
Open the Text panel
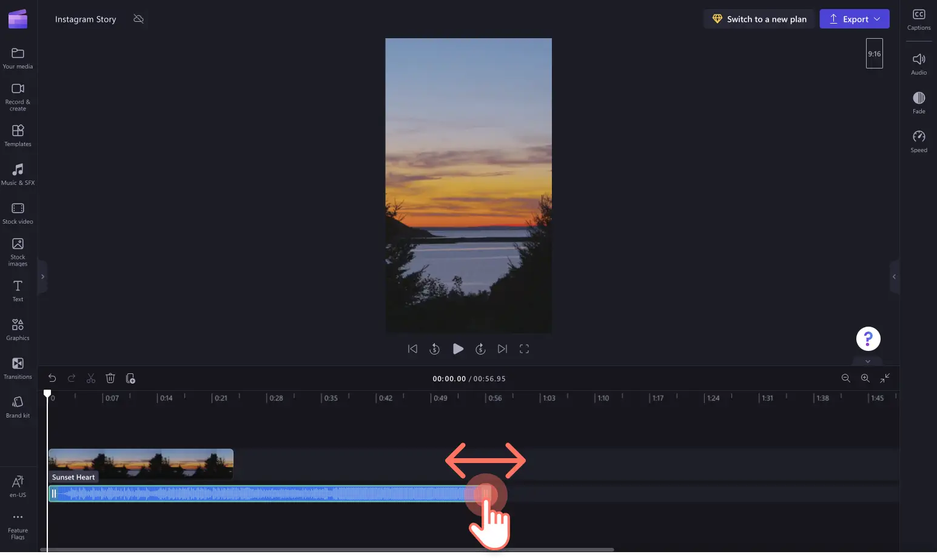point(18,291)
